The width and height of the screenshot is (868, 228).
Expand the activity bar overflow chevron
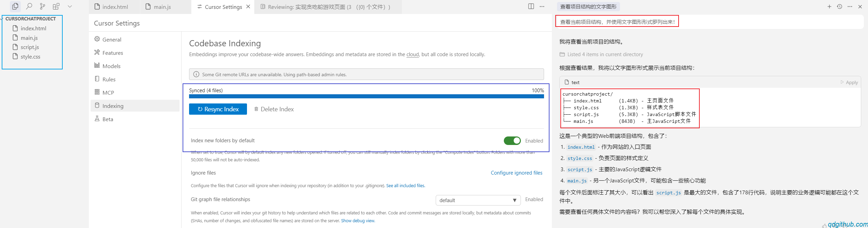tap(70, 6)
